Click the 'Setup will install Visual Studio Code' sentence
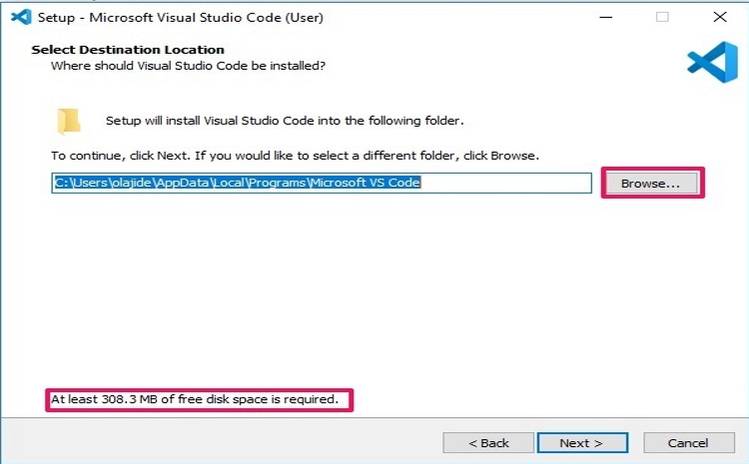The width and height of the screenshot is (749, 464). click(285, 122)
